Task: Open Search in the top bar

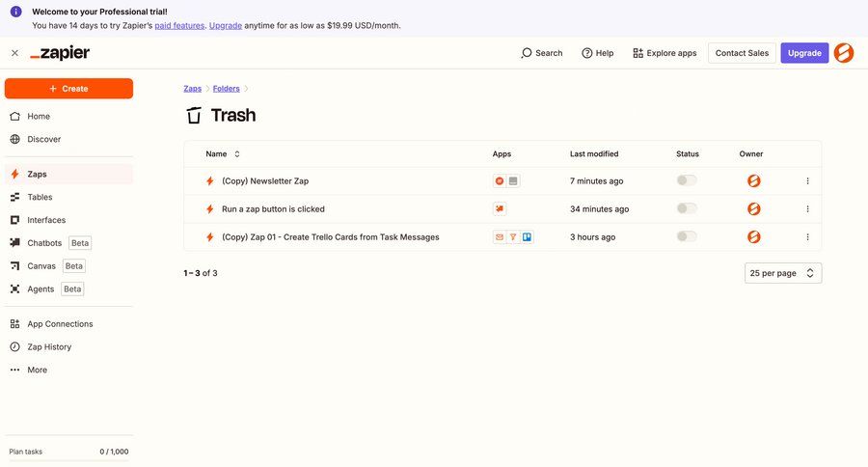Action: pyautogui.click(x=541, y=53)
